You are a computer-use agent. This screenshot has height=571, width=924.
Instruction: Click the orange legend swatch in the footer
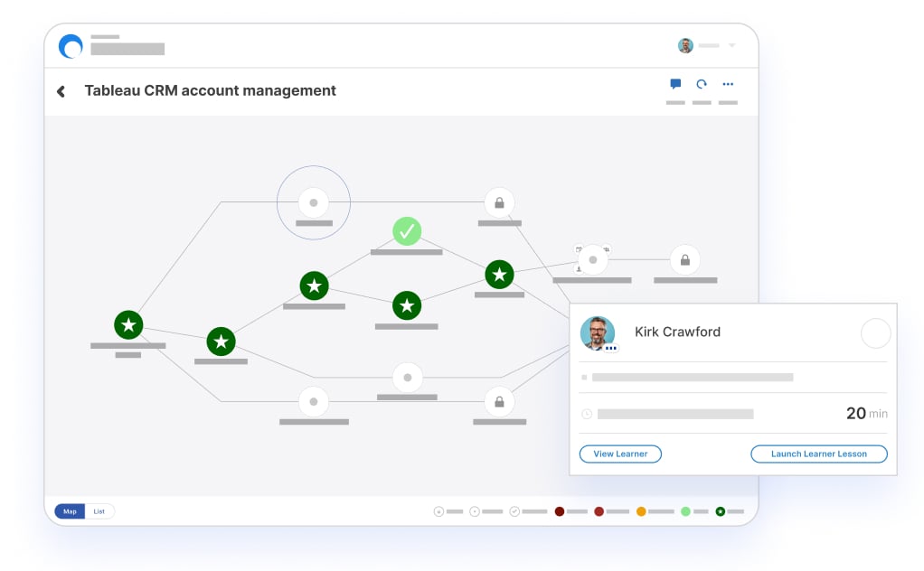tap(641, 511)
